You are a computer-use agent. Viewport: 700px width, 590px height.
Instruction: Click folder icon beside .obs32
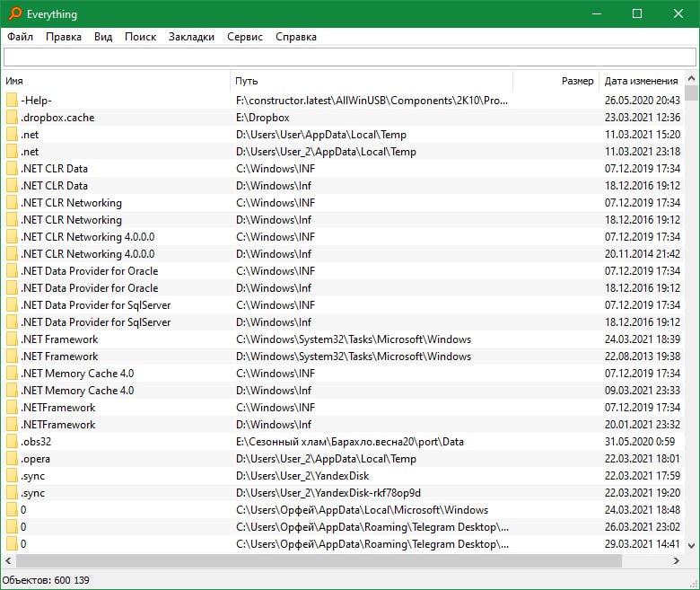pos(12,442)
